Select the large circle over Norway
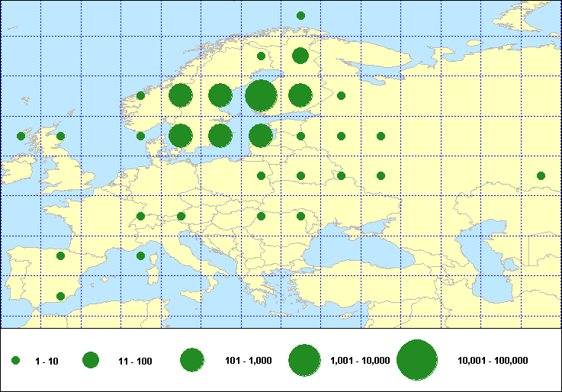This screenshot has height=392, width=562. point(180,96)
